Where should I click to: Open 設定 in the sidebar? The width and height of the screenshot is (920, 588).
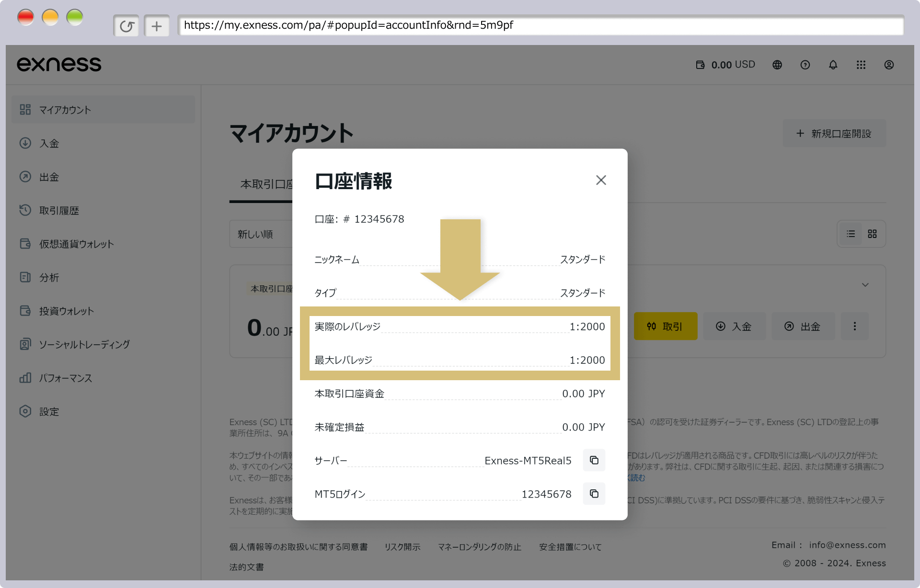103,411
